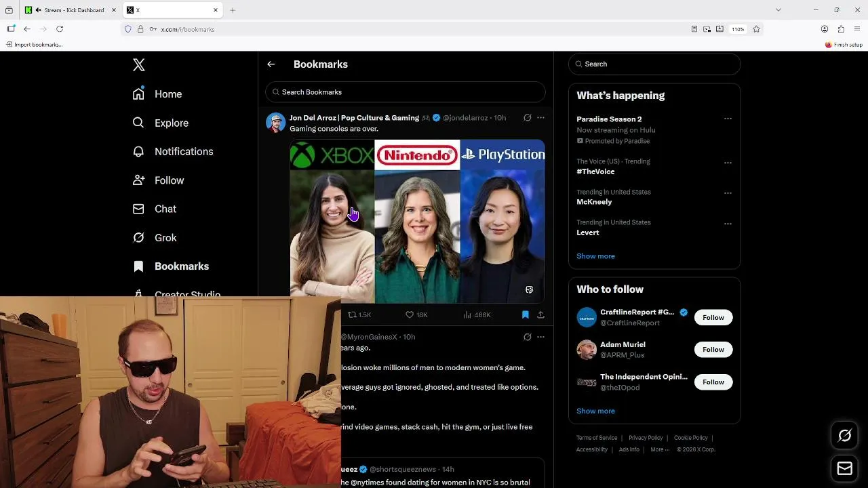The image size is (868, 488).
Task: Repost the post with 1.5K reposts
Action: coord(359,315)
